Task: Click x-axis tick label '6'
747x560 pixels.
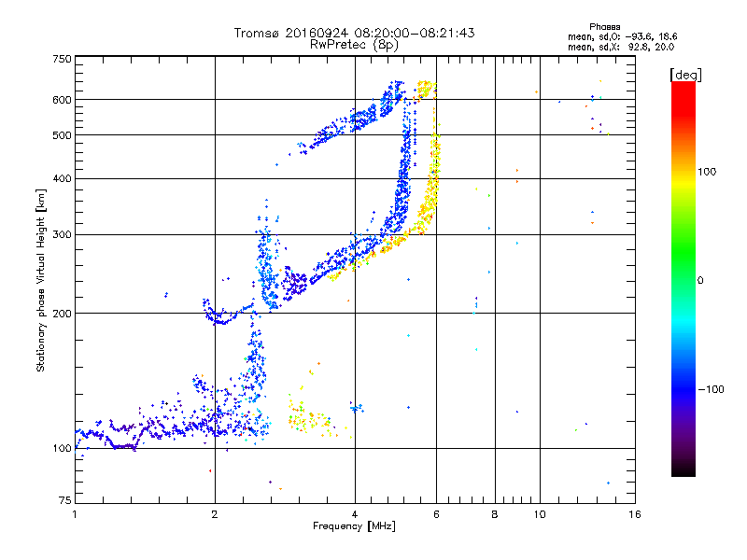Action: (436, 514)
